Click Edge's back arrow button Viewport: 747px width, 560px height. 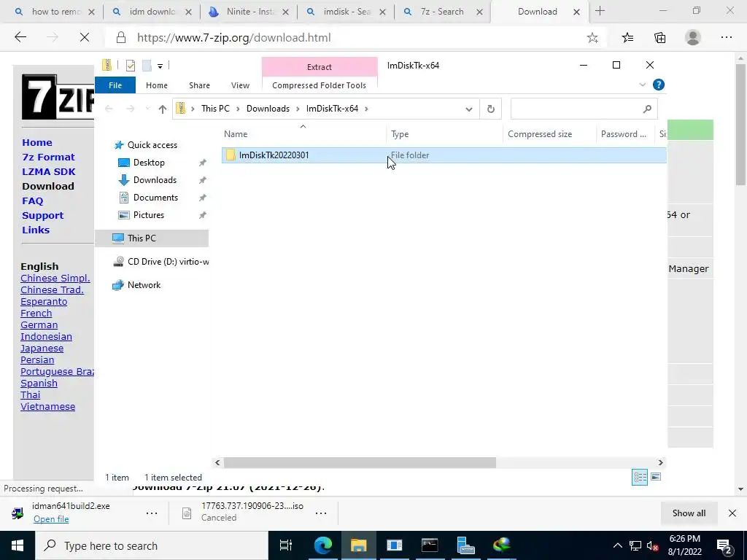(x=20, y=38)
